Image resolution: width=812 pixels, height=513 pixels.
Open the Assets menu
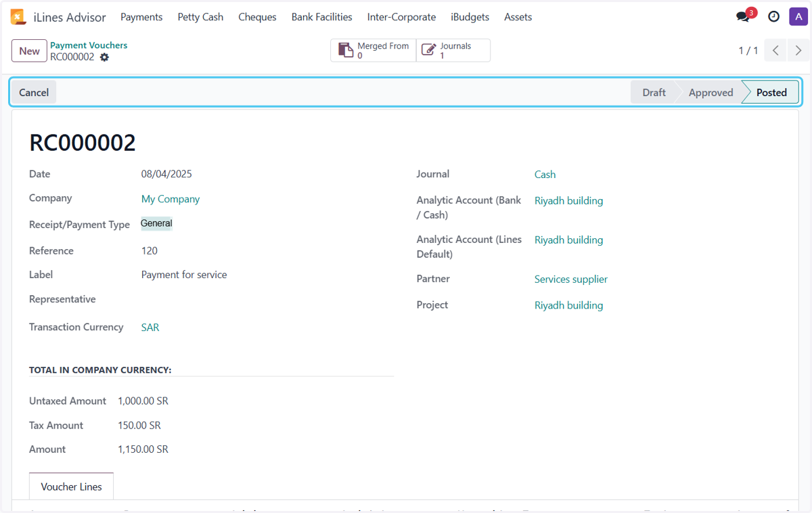[518, 17]
